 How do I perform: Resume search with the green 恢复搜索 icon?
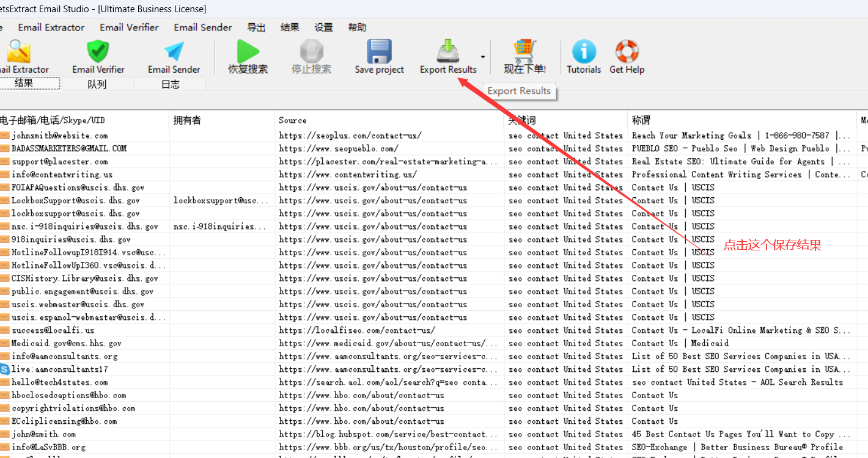point(247,50)
